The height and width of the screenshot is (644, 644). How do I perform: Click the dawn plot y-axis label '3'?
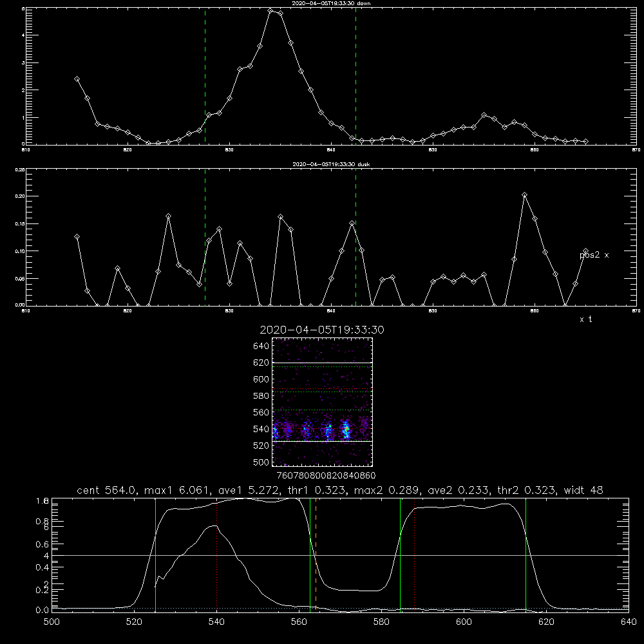(23, 63)
